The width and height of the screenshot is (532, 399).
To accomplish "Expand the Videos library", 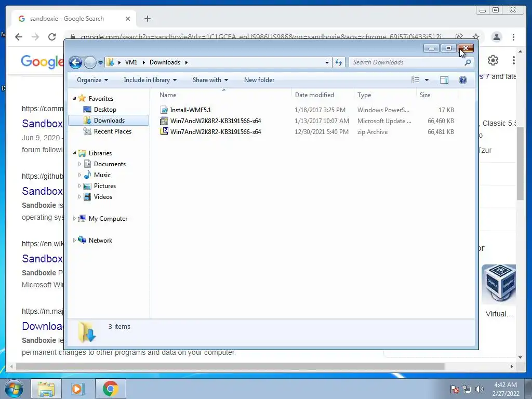I will point(79,197).
